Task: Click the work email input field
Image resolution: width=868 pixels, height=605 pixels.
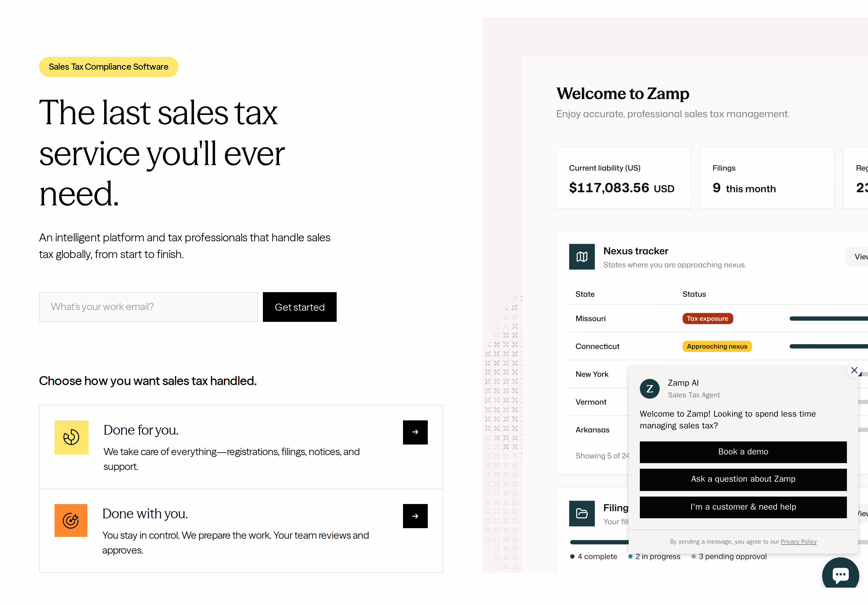Action: (148, 307)
